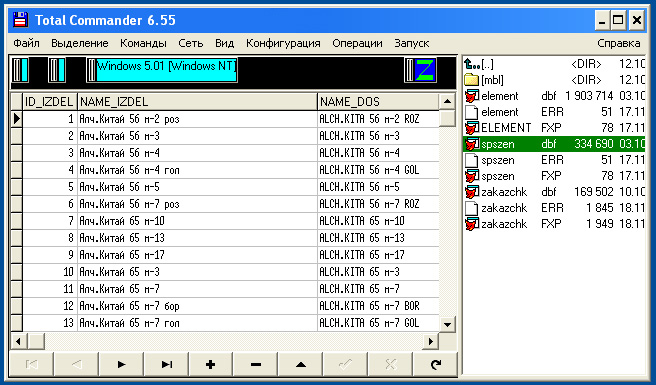
Task: Select the [mbl] folder icon
Action: point(472,80)
